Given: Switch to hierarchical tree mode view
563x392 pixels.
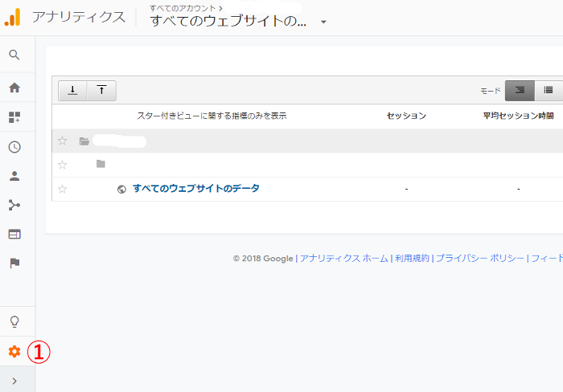Looking at the screenshot, I should (x=520, y=91).
